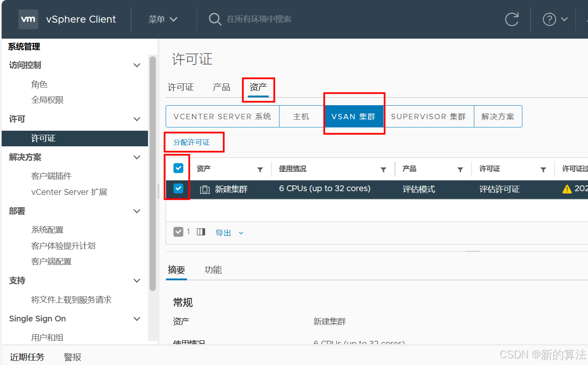Collapse the Single Sign On section
Image resolution: width=588 pixels, height=365 pixels.
click(x=137, y=319)
